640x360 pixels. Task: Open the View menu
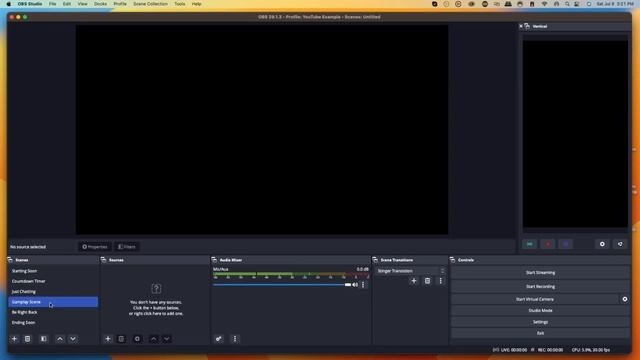82,4
